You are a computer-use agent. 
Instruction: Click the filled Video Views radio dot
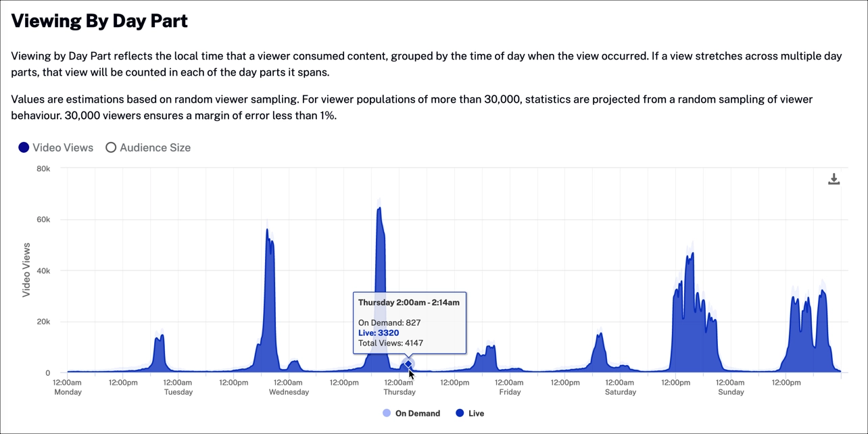[x=24, y=147]
